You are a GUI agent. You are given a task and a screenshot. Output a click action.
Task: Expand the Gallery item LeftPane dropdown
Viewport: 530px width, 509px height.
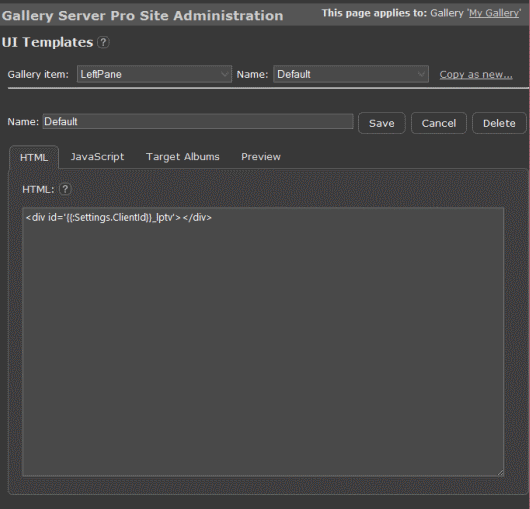(154, 74)
